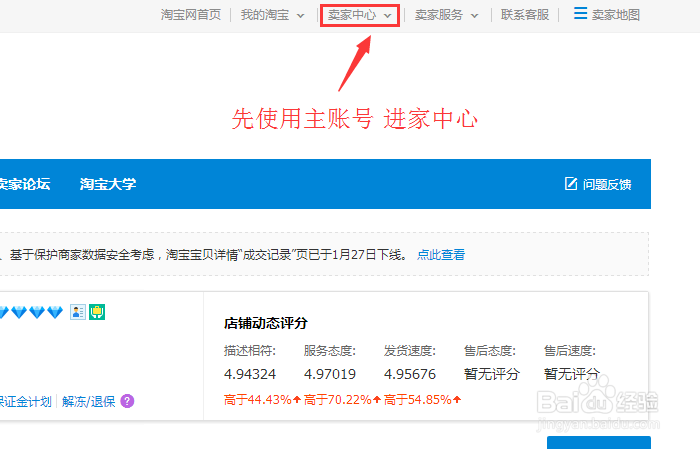Open the 解冻/退保 link
700x449 pixels.
tap(88, 401)
